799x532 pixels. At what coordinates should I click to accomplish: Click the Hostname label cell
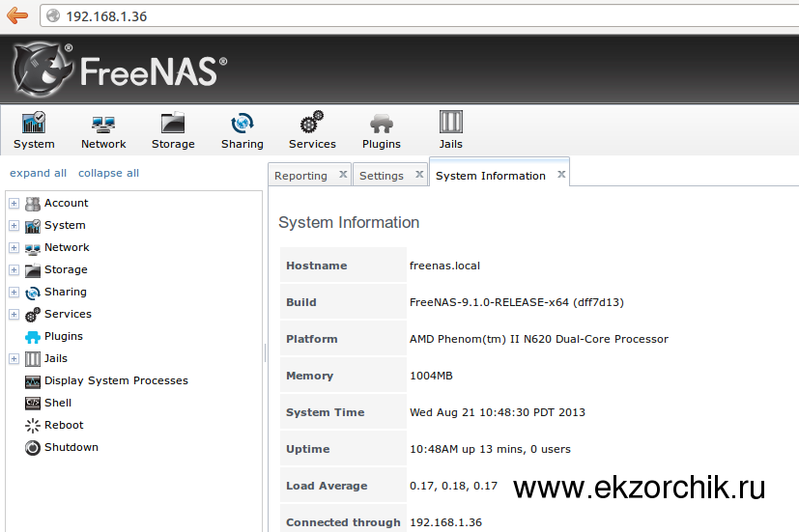point(343,265)
